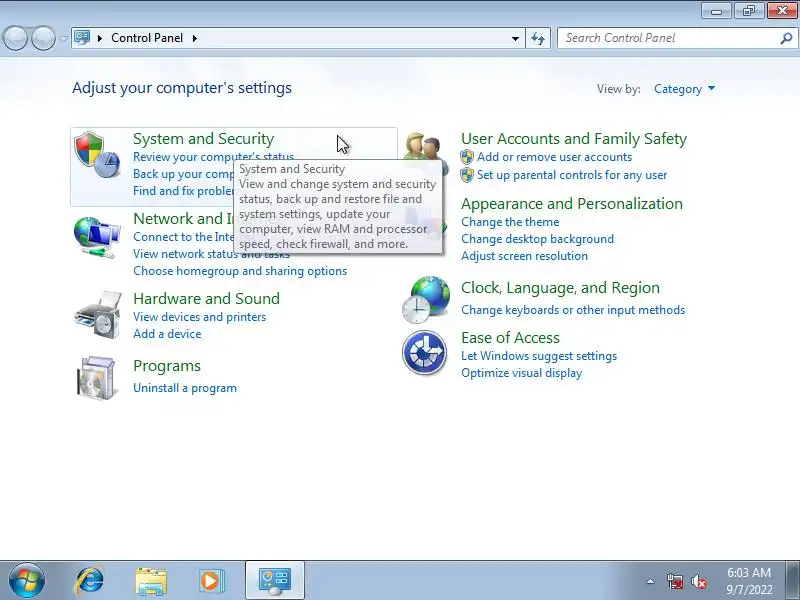Click shield icon beside Set up parental controls
Image resolution: width=800 pixels, height=600 pixels.
click(x=467, y=175)
